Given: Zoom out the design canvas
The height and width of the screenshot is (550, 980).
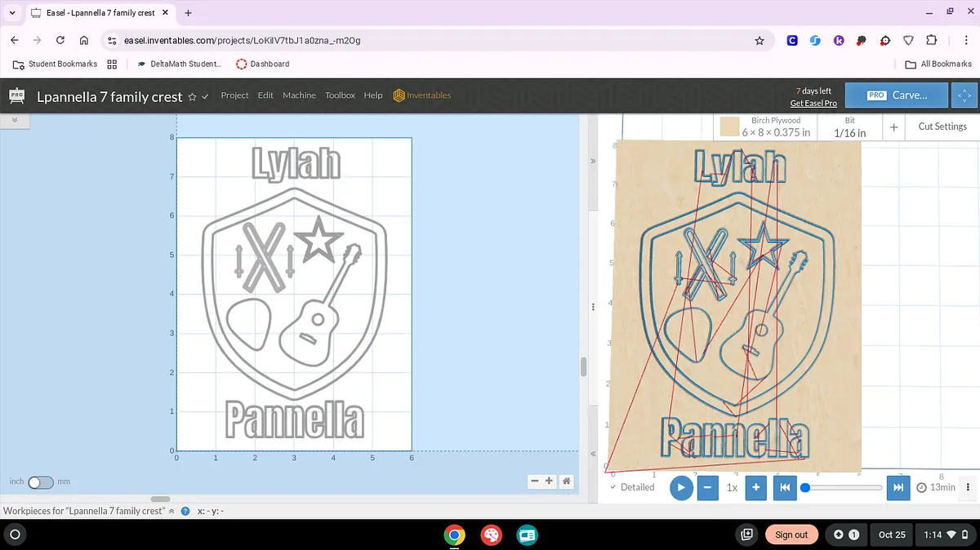Looking at the screenshot, I should point(535,481).
